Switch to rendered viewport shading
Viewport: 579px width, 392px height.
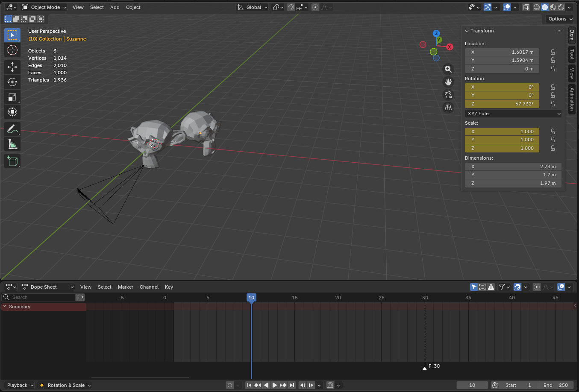click(x=561, y=7)
